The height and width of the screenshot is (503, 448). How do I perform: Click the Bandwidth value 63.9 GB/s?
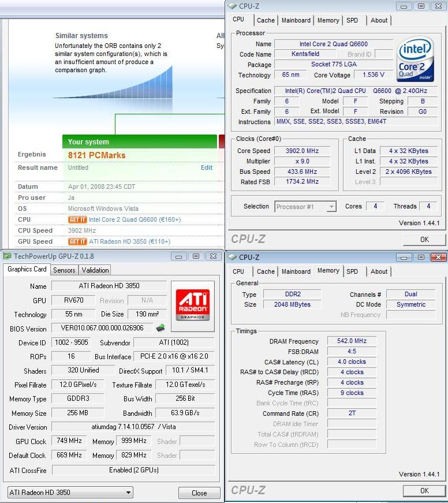tap(185, 413)
